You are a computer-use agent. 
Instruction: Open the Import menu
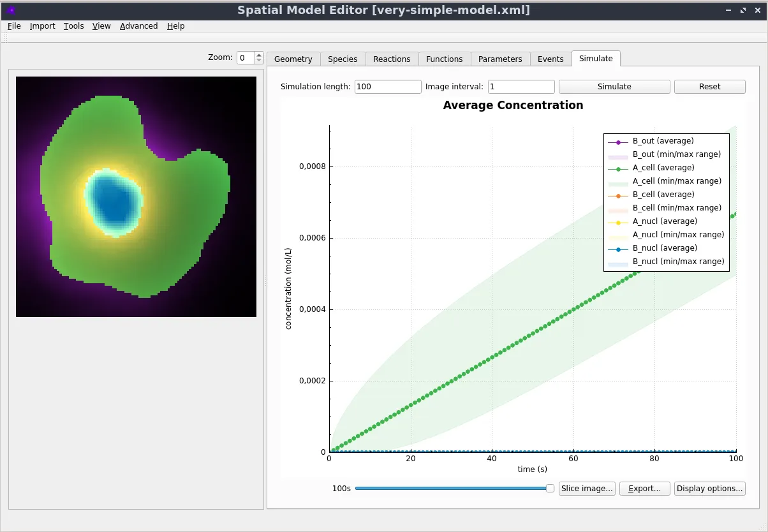pos(42,26)
